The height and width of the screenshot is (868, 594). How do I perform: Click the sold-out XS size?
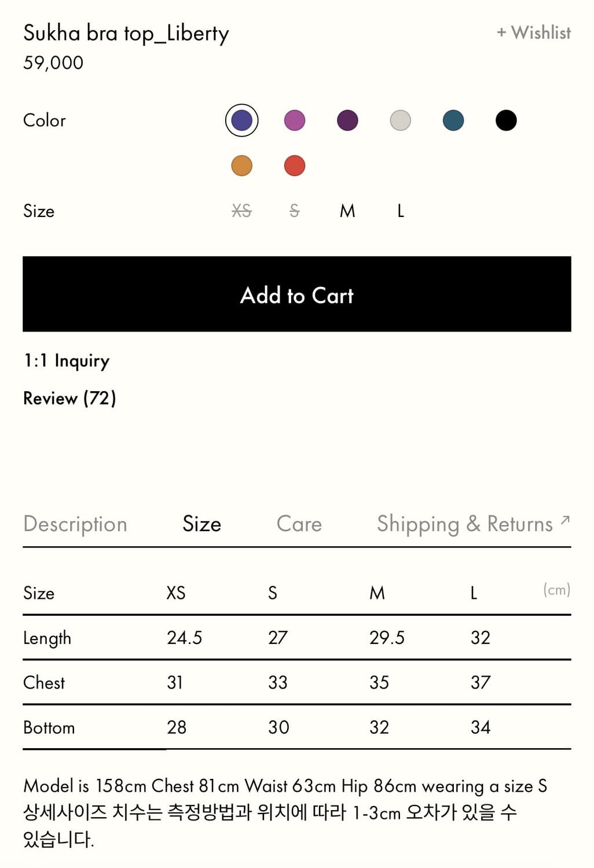pyautogui.click(x=241, y=211)
